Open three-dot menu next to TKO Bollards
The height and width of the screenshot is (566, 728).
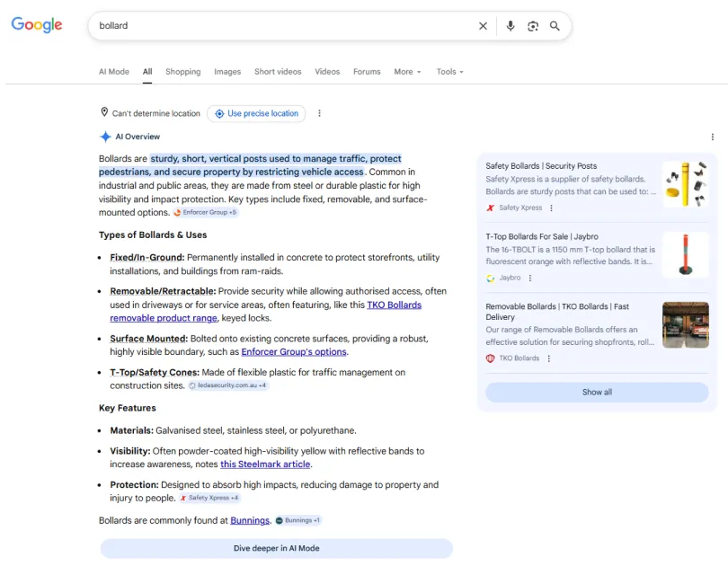549,358
